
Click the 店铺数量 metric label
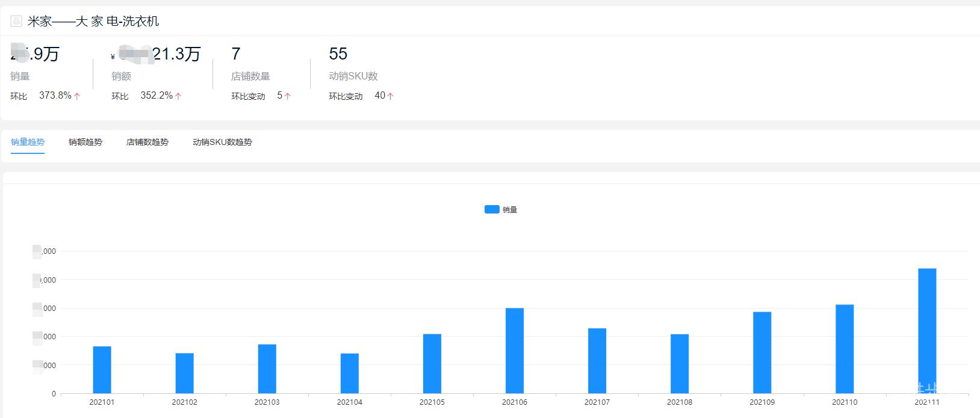tap(250, 76)
